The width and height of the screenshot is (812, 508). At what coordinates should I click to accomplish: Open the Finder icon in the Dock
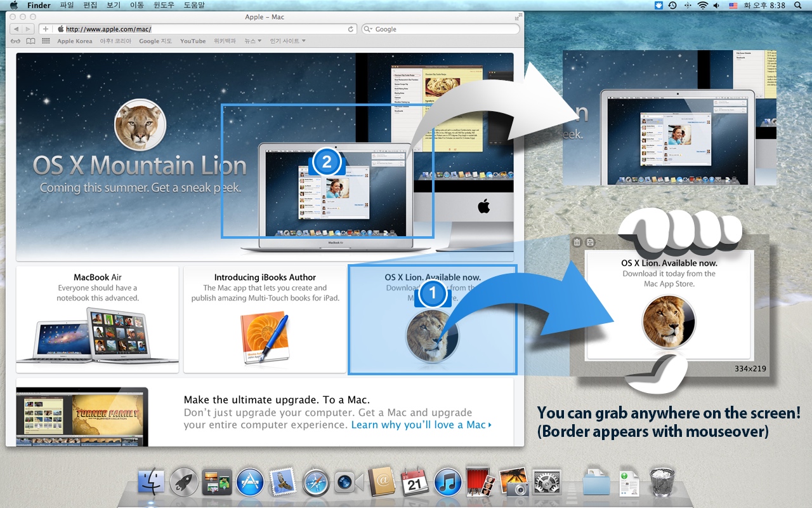coord(151,482)
